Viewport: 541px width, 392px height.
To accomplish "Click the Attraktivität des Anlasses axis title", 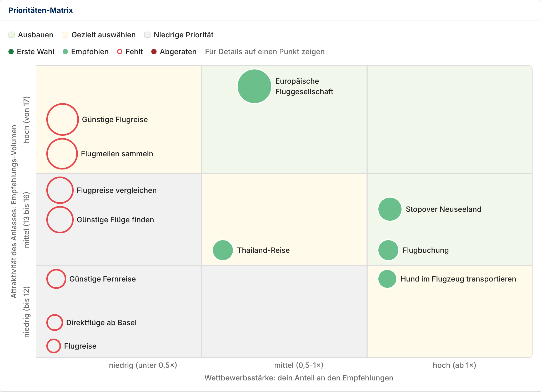I will (x=14, y=212).
